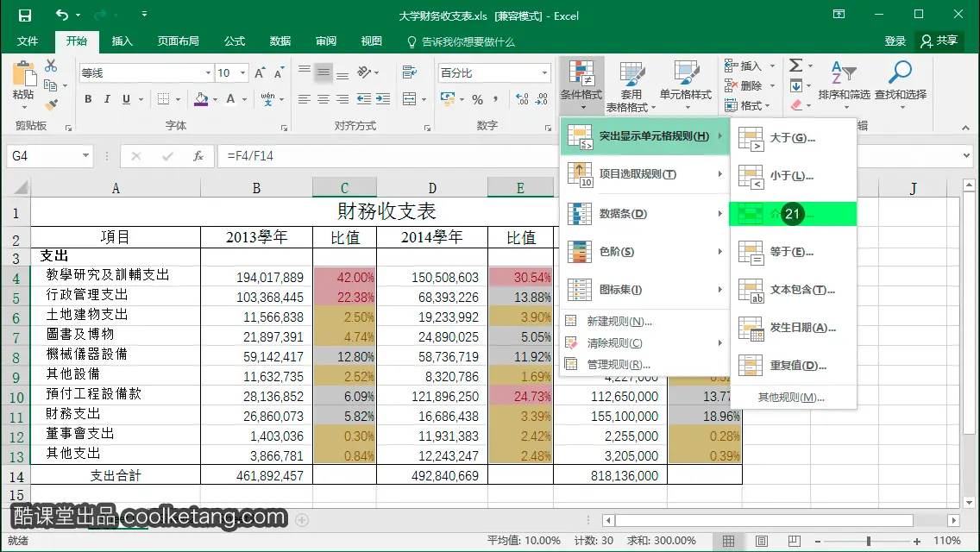Select column header D

tap(432, 187)
